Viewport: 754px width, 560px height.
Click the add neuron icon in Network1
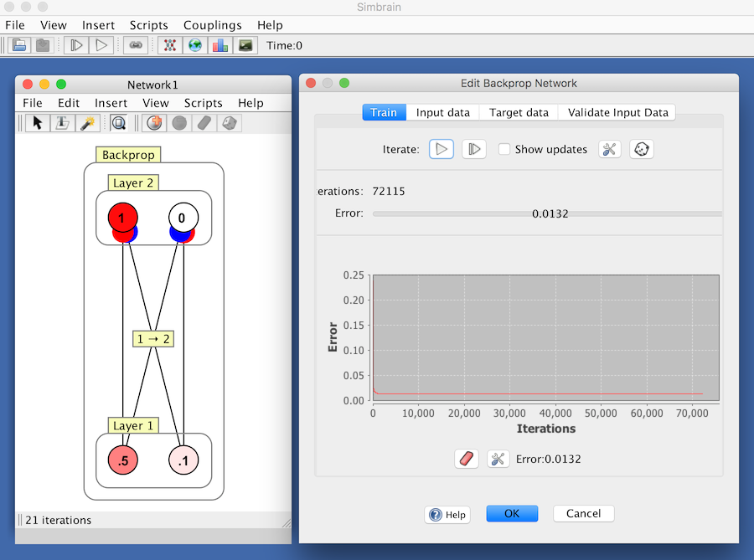pos(154,123)
